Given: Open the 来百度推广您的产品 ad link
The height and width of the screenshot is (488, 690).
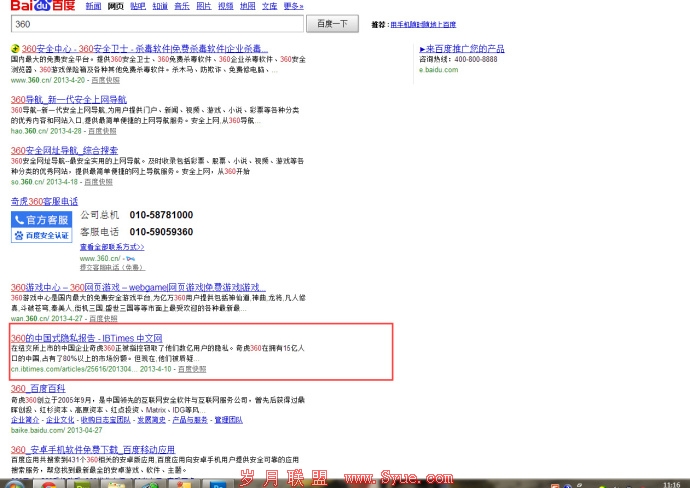Looking at the screenshot, I should 462,48.
